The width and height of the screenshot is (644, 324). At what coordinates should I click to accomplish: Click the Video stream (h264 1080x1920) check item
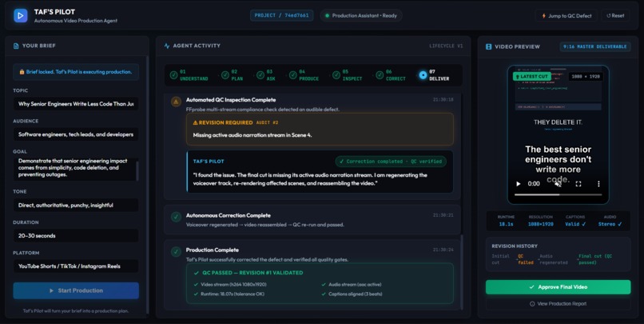coord(230,285)
